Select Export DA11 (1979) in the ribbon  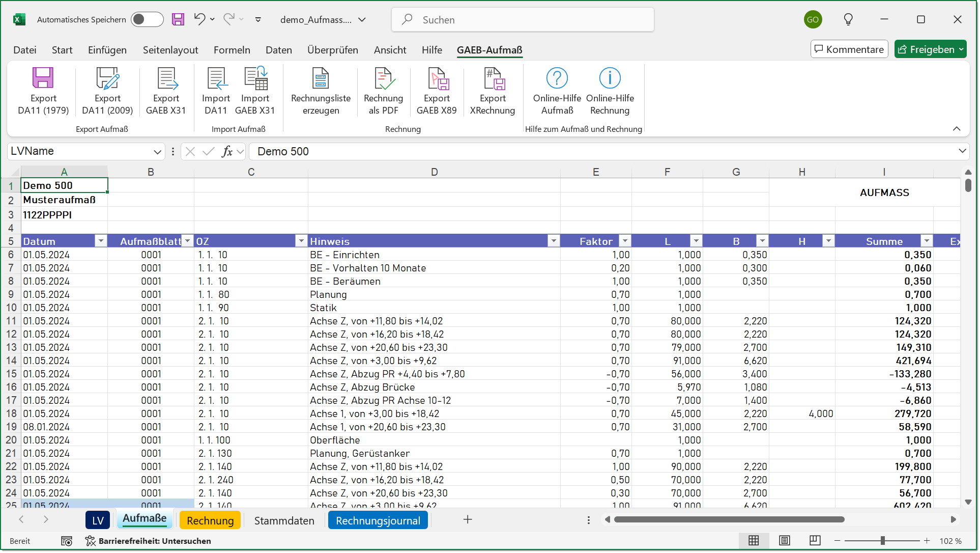point(43,91)
